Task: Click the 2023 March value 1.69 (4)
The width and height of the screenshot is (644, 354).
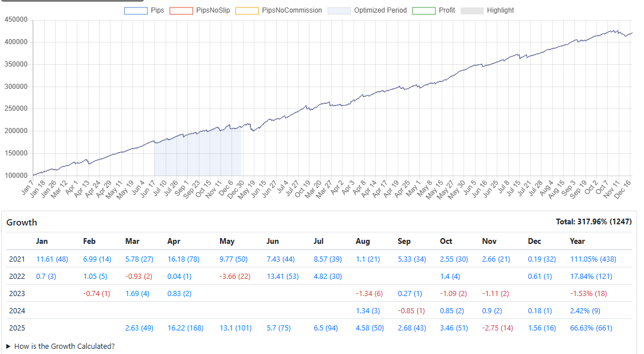Action: (x=137, y=294)
